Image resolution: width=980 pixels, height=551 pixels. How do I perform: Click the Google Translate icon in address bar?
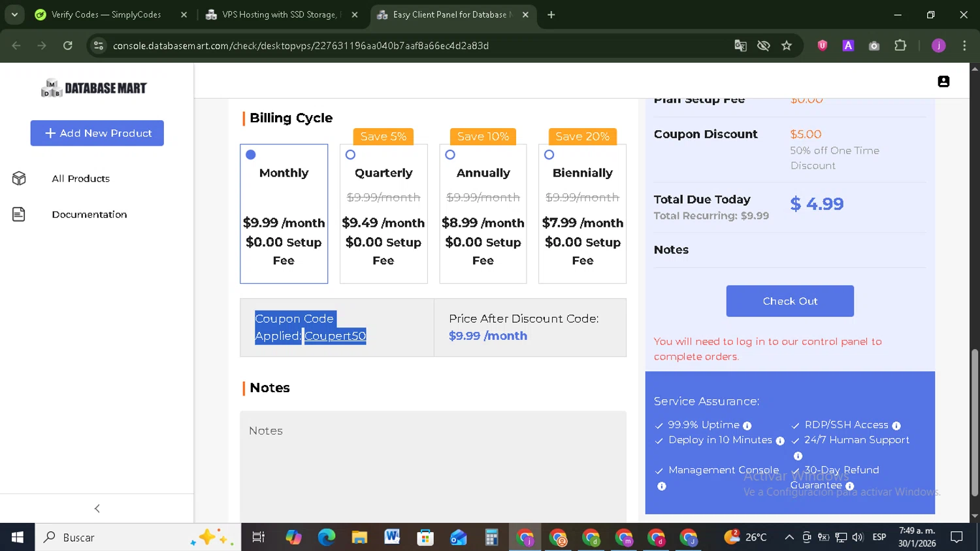(740, 46)
